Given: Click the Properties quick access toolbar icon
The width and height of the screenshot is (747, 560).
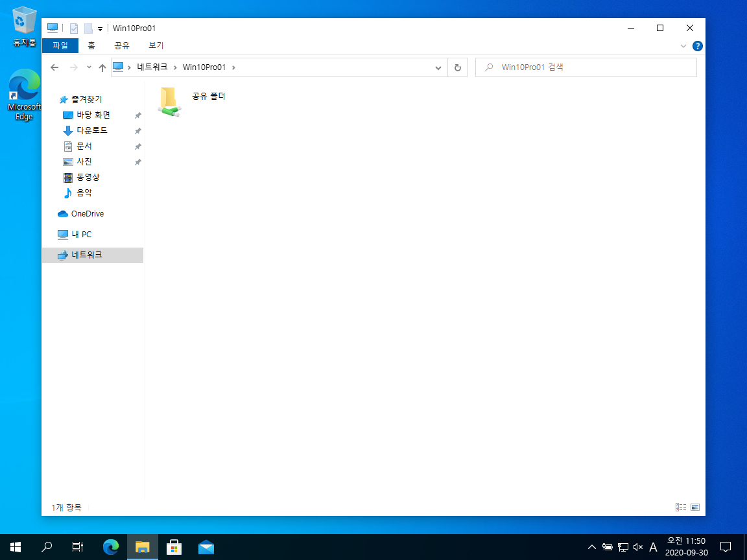Looking at the screenshot, I should pyautogui.click(x=74, y=29).
